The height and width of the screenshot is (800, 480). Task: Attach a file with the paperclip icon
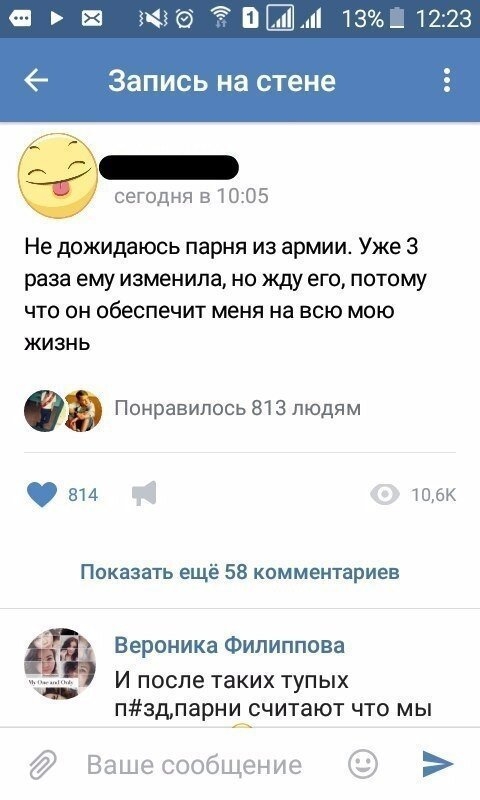(x=42, y=765)
